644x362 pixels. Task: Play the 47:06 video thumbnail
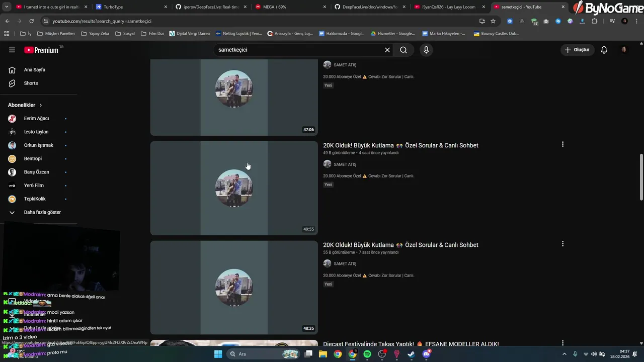(x=234, y=98)
